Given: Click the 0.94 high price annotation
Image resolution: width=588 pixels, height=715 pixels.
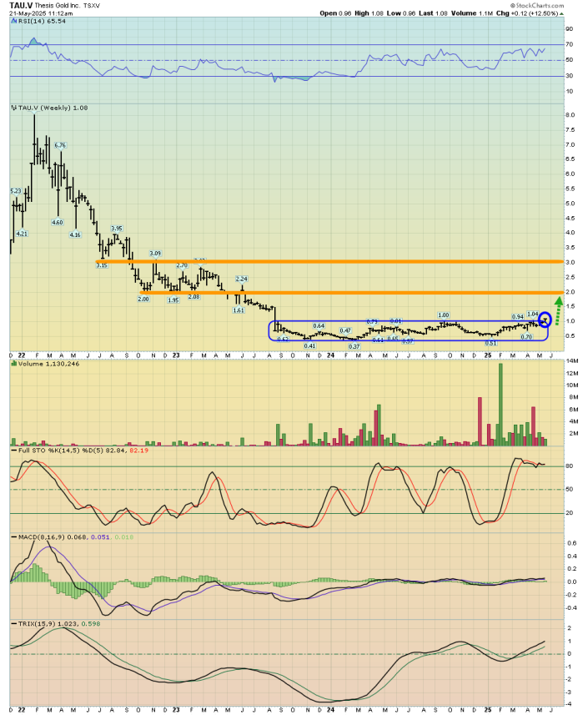Looking at the screenshot, I should pos(517,317).
